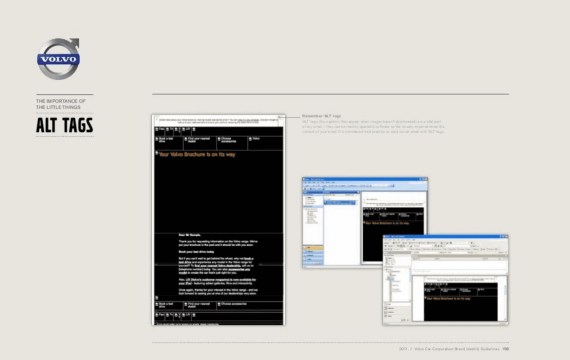The height and width of the screenshot is (360, 570).
Task: Click the blue title bar of the front Outlook window
Action: pyautogui.click(x=445, y=236)
